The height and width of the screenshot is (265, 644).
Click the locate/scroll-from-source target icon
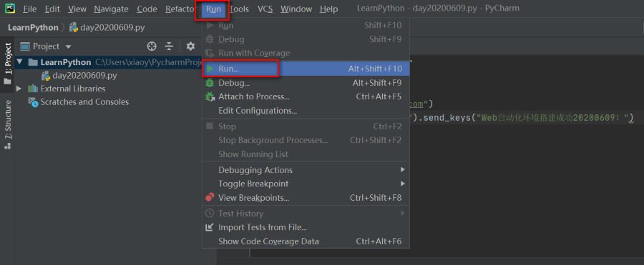coord(152,46)
